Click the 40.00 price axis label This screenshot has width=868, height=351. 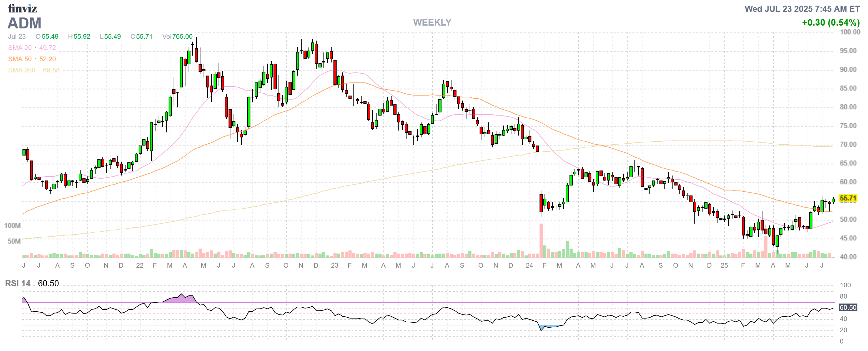[848, 257]
